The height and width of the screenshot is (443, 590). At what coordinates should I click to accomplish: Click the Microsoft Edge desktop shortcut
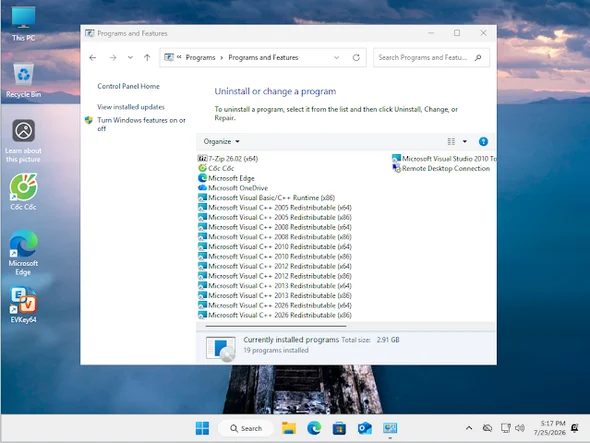point(23,253)
